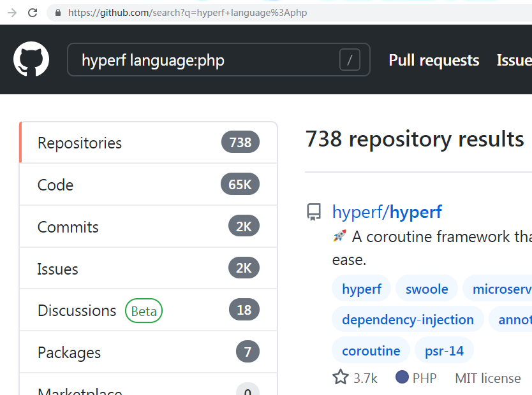Viewport: 532px width, 395px height.
Task: Go to GitHub homepage via Octocat logo
Action: [x=31, y=59]
